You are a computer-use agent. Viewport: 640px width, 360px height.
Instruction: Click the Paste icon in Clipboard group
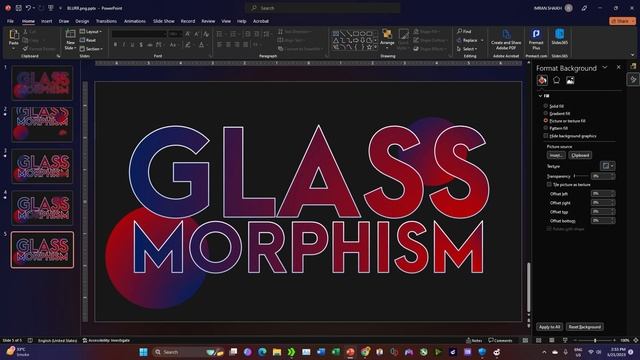pyautogui.click(x=13, y=35)
